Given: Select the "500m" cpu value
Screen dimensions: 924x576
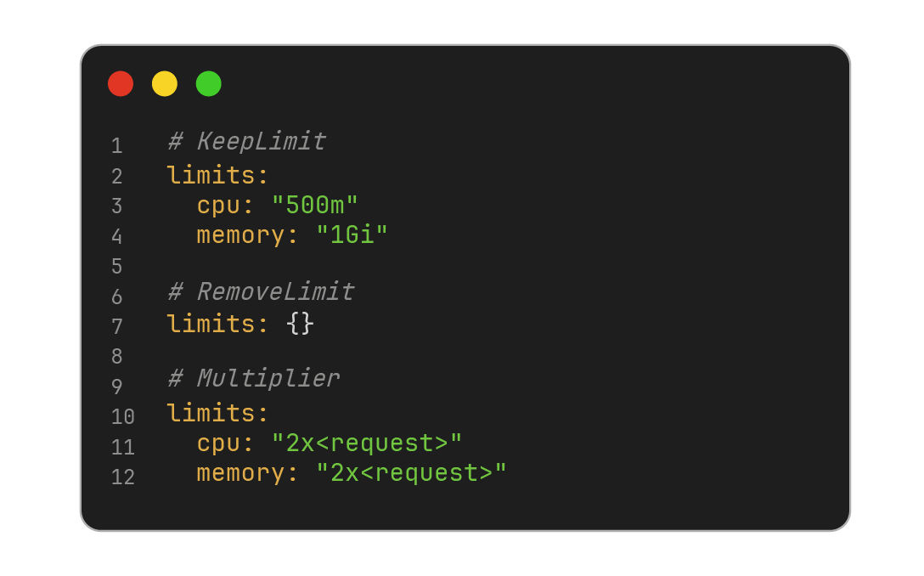Looking at the screenshot, I should point(315,206).
